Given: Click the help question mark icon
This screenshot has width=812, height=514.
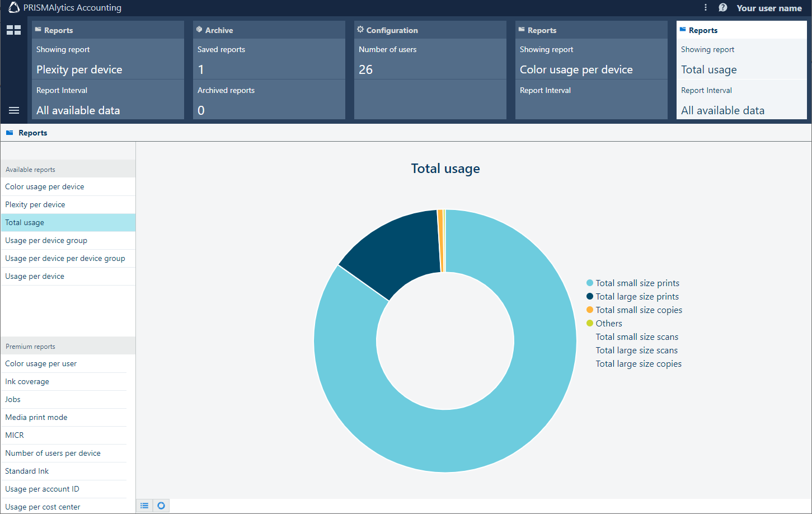Looking at the screenshot, I should click(722, 8).
